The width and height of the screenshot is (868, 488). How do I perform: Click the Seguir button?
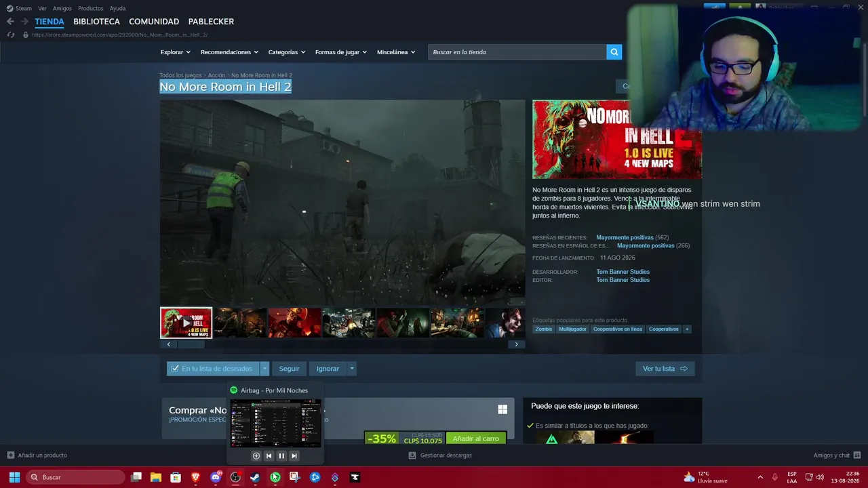289,369
